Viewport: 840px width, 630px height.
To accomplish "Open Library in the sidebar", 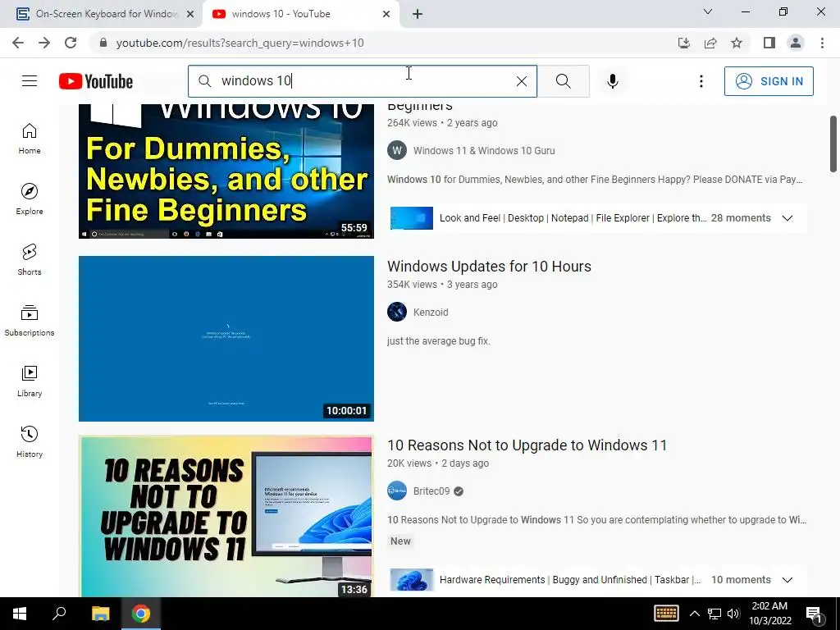I will 30,381.
